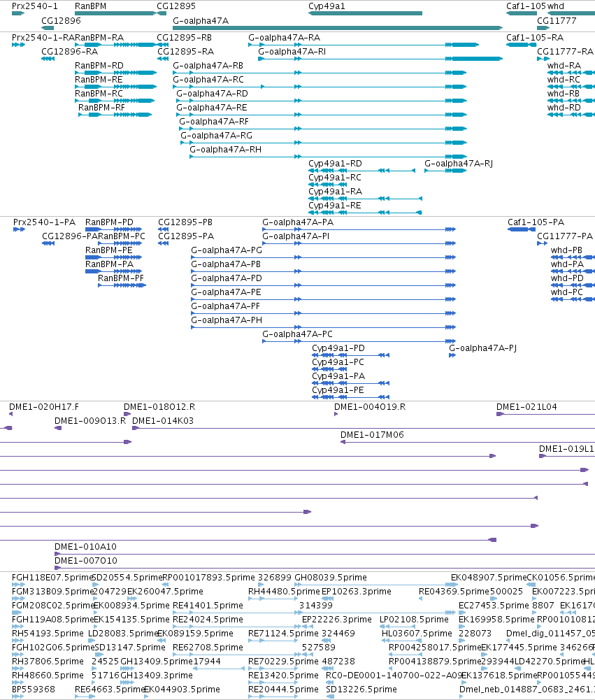The height and width of the screenshot is (700, 595).
Task: Open BAC label DME1-014K03
Action: pos(163,421)
